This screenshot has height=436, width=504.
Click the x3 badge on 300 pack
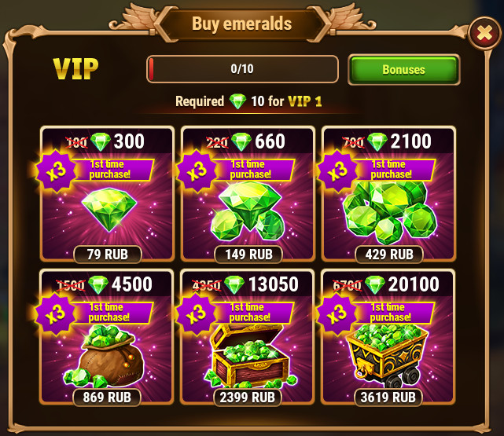point(57,170)
